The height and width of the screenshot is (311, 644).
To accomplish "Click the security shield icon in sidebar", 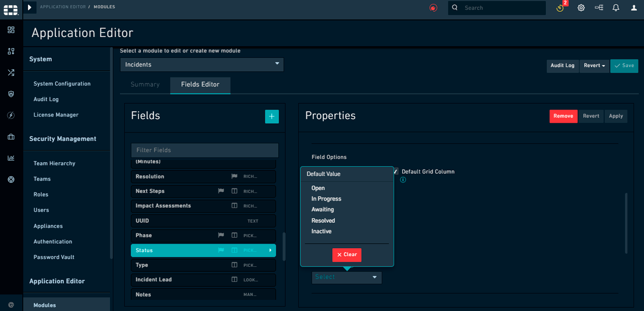I will 11,93.
